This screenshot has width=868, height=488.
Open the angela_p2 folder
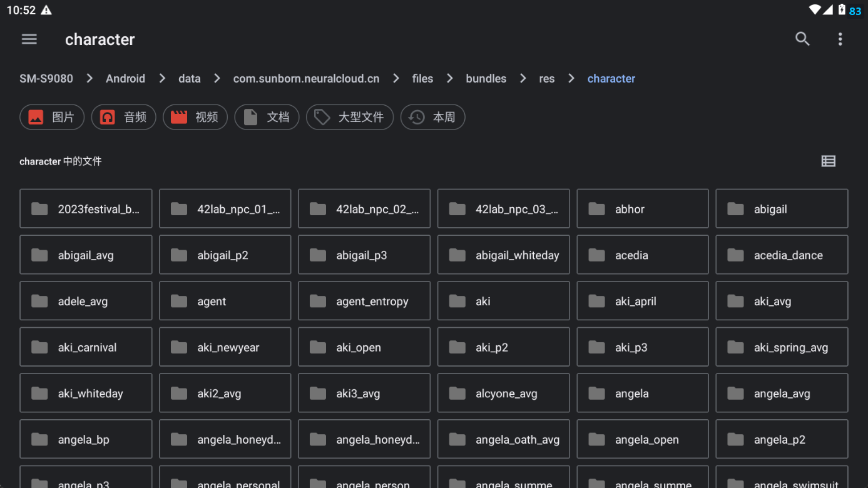782,439
